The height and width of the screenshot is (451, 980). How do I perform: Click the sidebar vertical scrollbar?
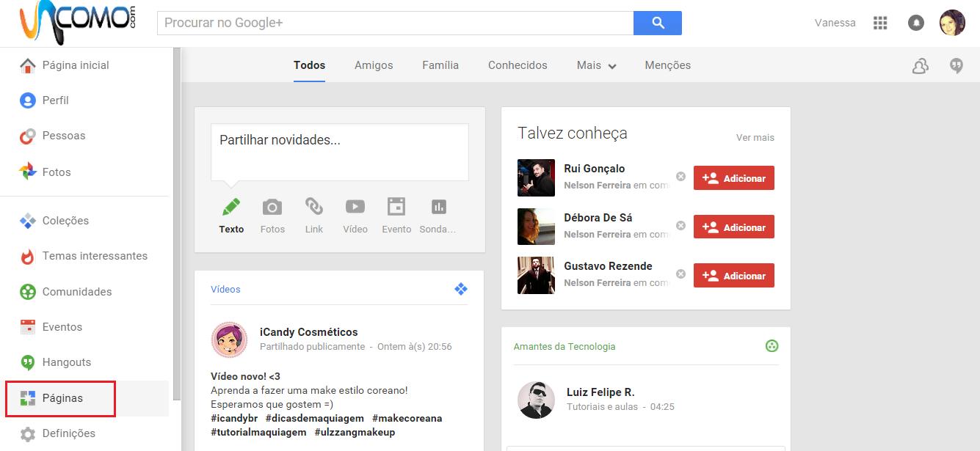176,220
